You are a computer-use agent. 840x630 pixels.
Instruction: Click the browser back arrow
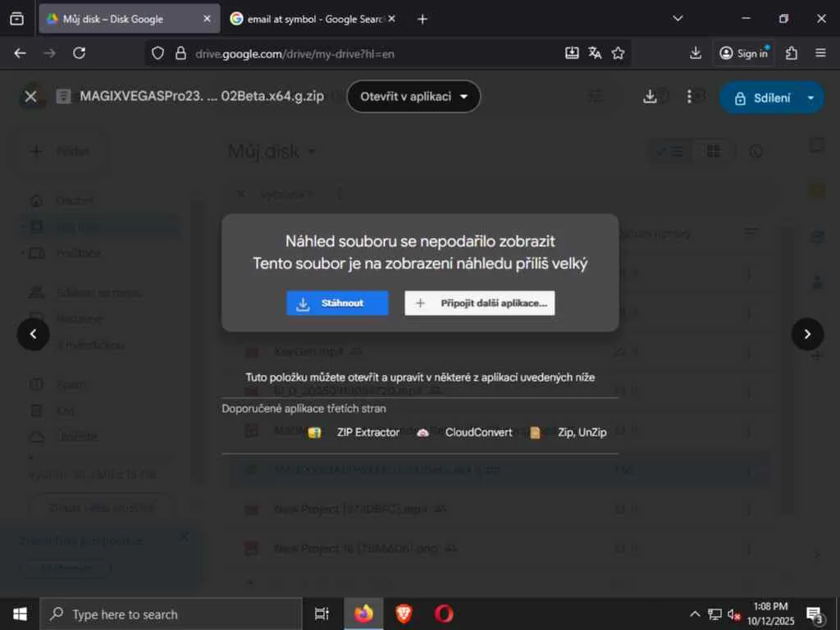[x=20, y=53]
